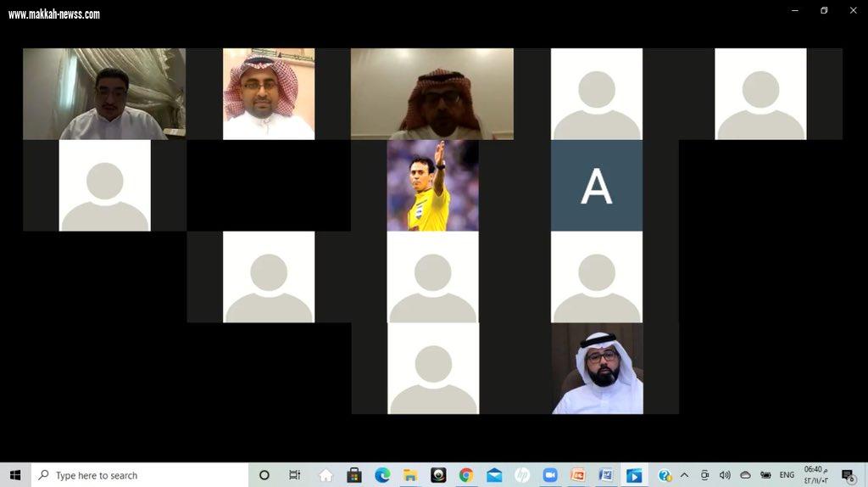The height and width of the screenshot is (487, 868).
Task: Open the clock and date flyout
Action: pos(816,475)
